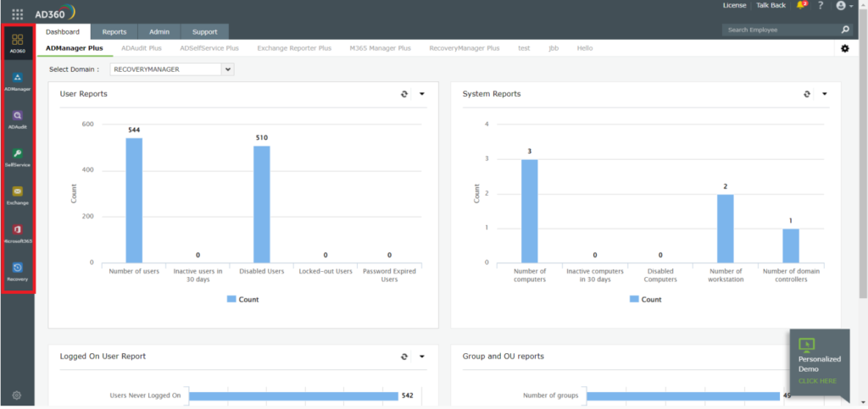
Task: Click the Personalized Demo CLICK HERE link
Action: coord(817,381)
